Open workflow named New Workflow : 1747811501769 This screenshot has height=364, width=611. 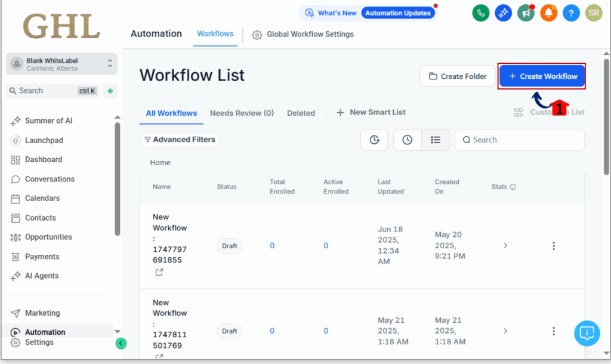click(x=170, y=324)
